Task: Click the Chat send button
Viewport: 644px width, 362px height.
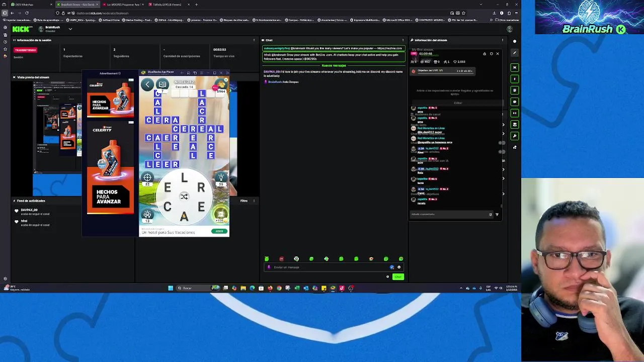Action: tap(398, 277)
